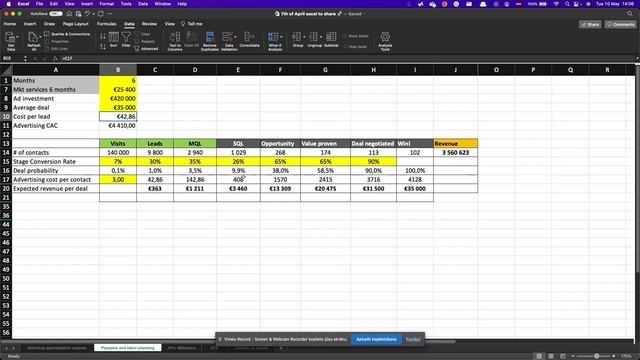Click the Save icon in title bar
640x360 pixels.
point(78,13)
